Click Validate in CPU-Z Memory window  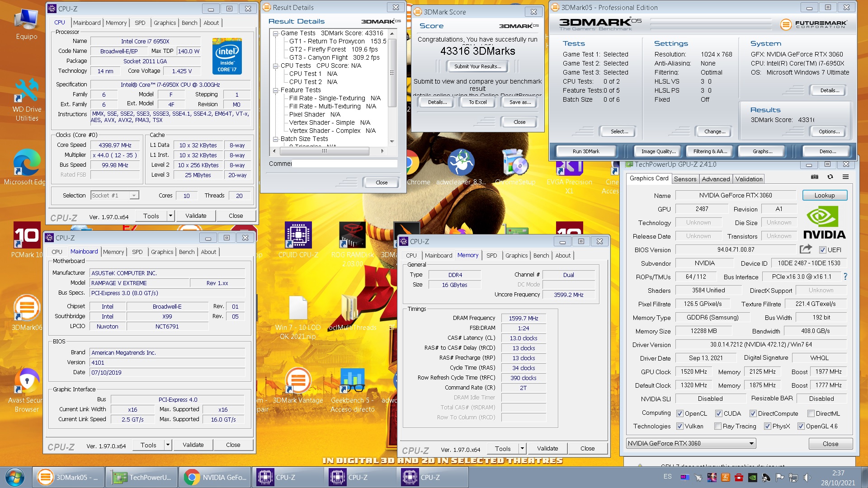547,449
